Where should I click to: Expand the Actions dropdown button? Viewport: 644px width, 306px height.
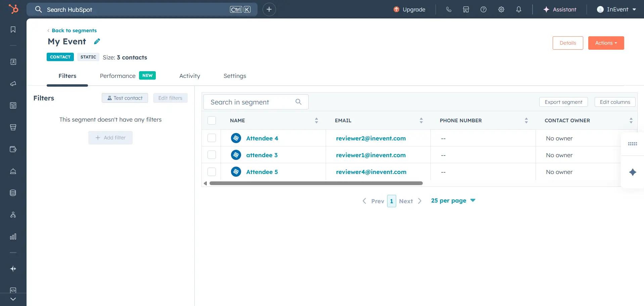(606, 43)
